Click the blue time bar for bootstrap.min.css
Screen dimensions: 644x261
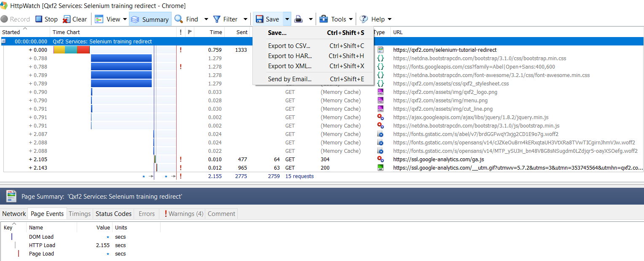click(121, 59)
